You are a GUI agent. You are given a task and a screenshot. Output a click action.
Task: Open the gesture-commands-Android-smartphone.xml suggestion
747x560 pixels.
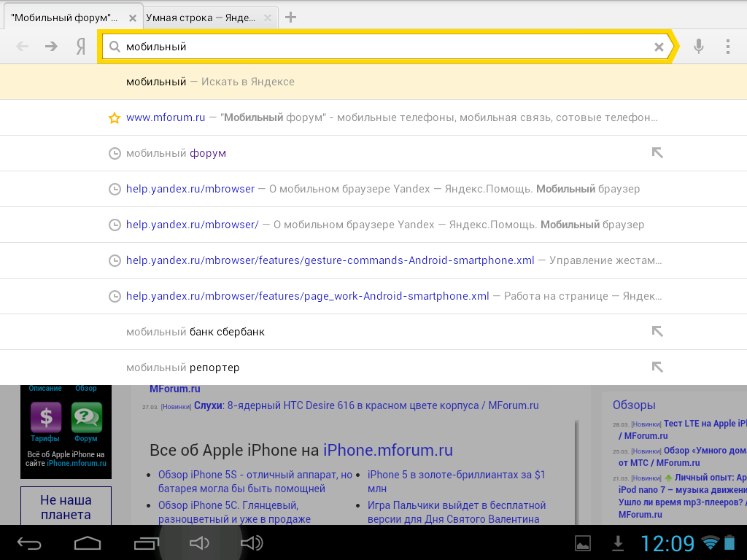coord(373,260)
